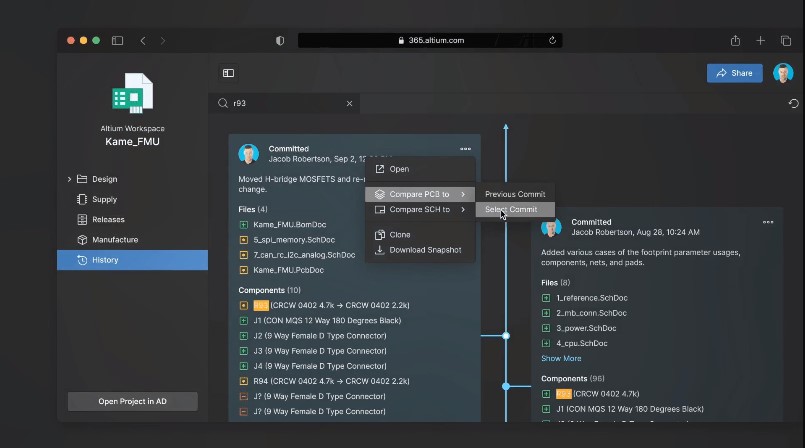
Task: Click Jacob Robertson avatar on Aug 28 commit
Action: click(x=551, y=227)
